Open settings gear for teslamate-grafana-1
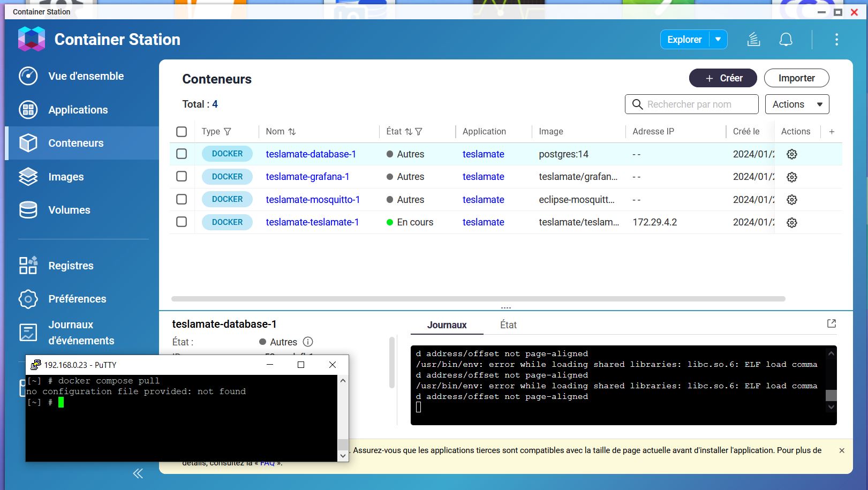868x490 pixels. click(x=792, y=177)
